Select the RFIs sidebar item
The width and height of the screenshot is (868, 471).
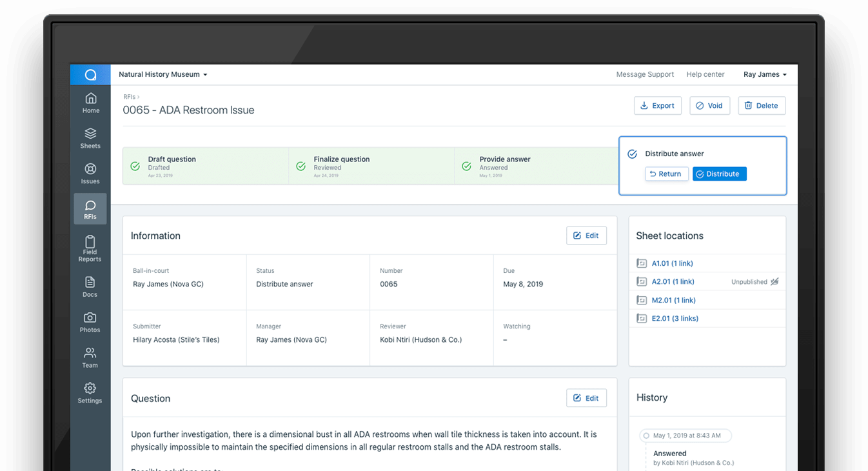[x=90, y=209]
